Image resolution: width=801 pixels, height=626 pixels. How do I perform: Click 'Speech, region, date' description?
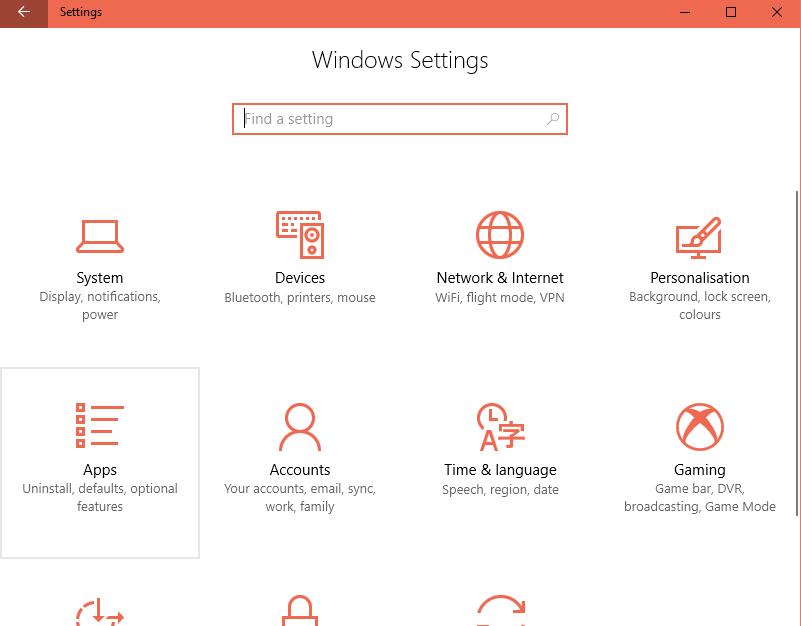(x=500, y=490)
